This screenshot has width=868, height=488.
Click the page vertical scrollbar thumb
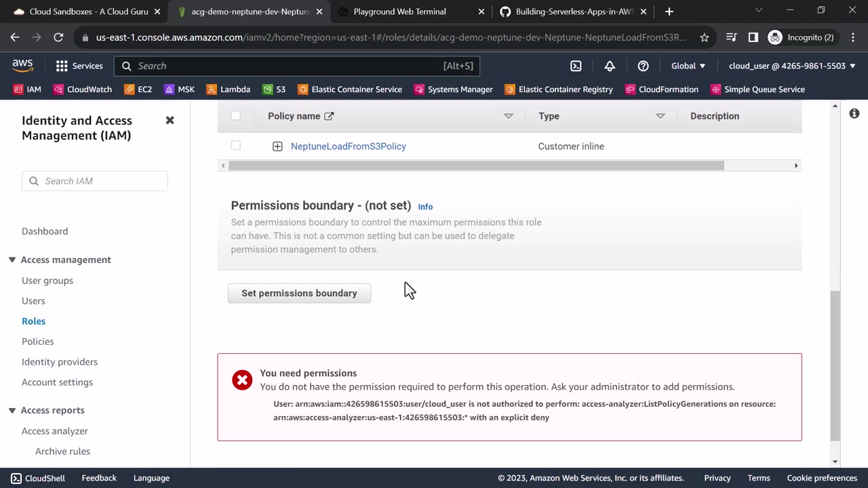point(835,365)
